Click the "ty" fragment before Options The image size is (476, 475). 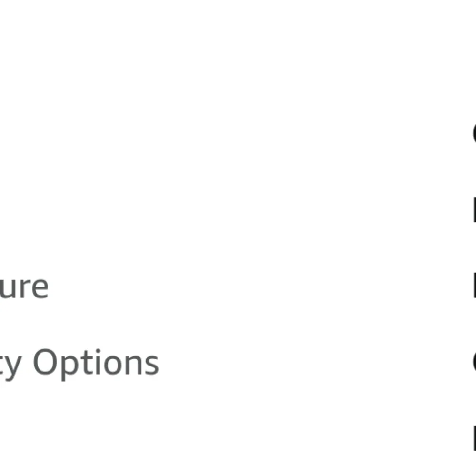(10, 366)
